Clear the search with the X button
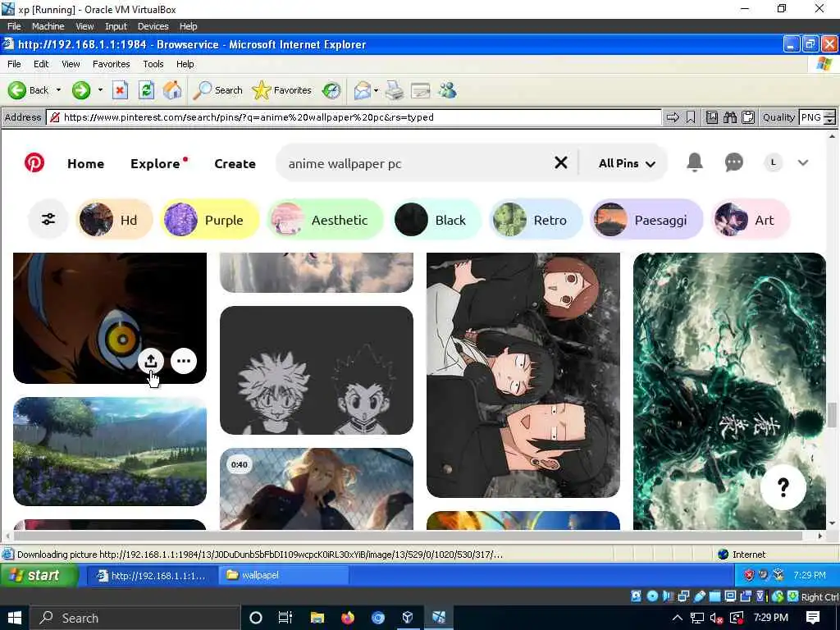The image size is (840, 630). (x=561, y=162)
